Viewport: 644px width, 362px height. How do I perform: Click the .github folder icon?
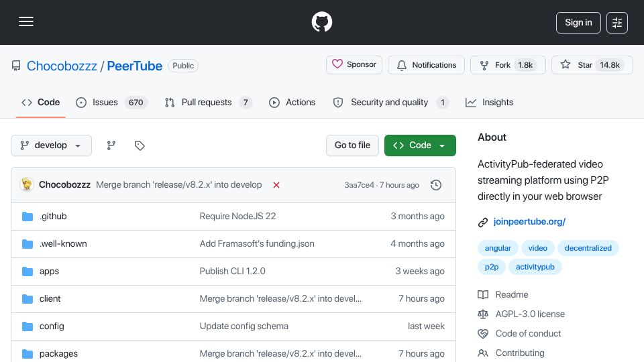pyautogui.click(x=28, y=217)
